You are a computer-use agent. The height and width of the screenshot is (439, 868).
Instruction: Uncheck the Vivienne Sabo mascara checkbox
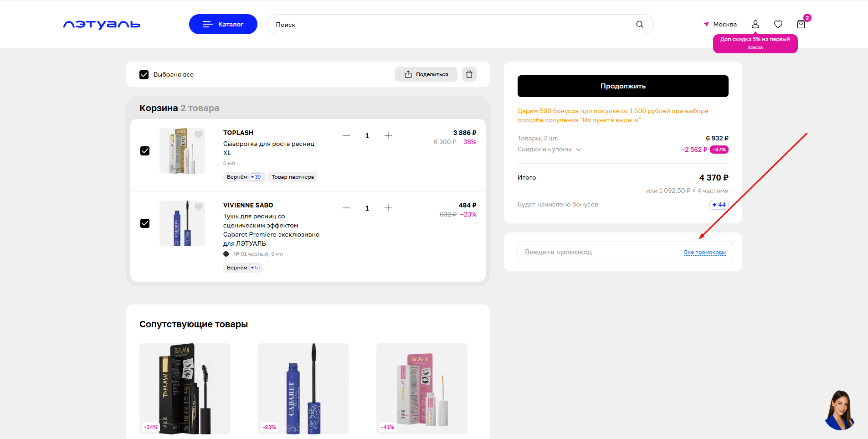[145, 223]
